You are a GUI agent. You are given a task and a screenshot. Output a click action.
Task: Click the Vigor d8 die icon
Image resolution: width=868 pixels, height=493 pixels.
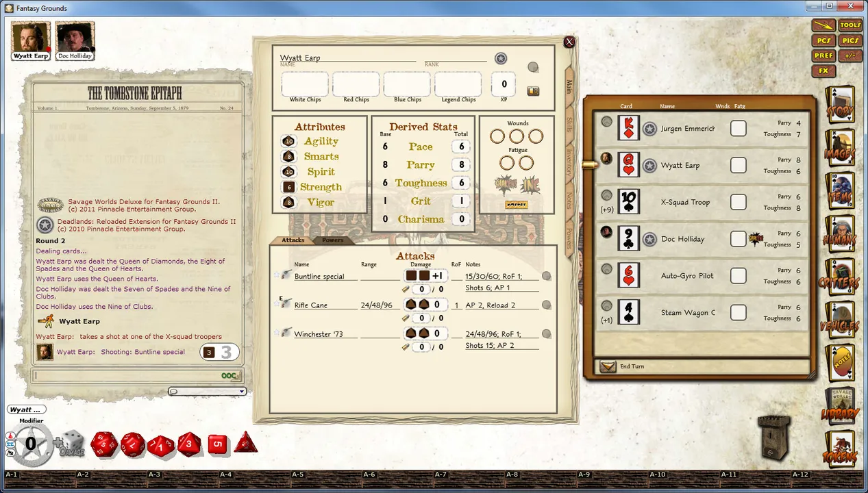[x=289, y=203]
